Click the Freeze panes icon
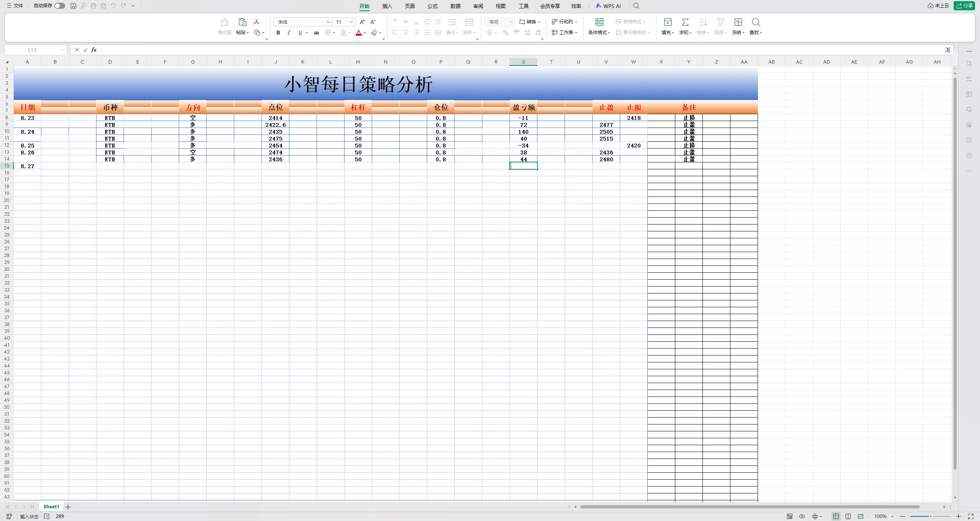The image size is (980, 521). [x=738, y=22]
